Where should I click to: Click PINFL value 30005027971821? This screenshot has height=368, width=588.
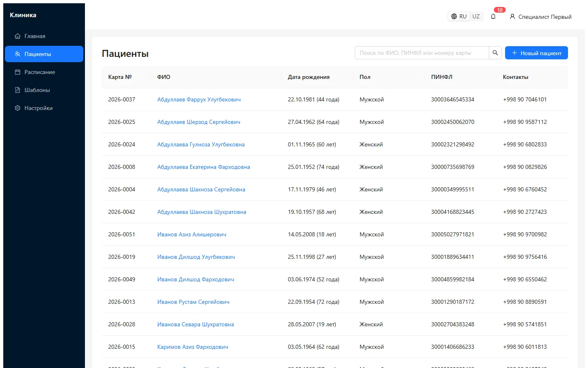(x=453, y=234)
